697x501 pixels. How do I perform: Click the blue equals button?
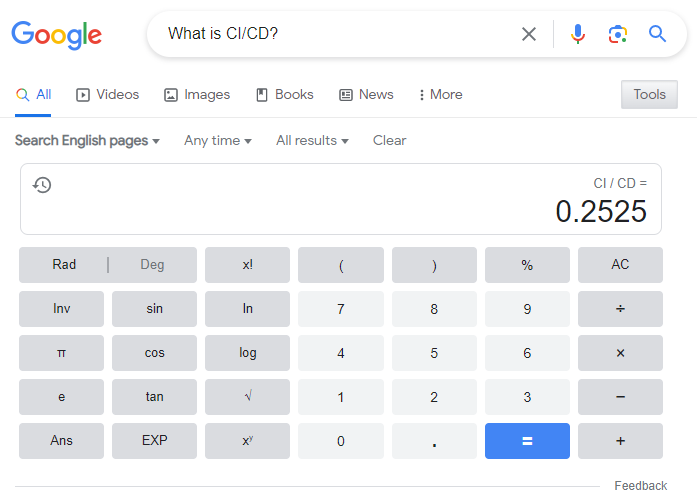coord(527,441)
